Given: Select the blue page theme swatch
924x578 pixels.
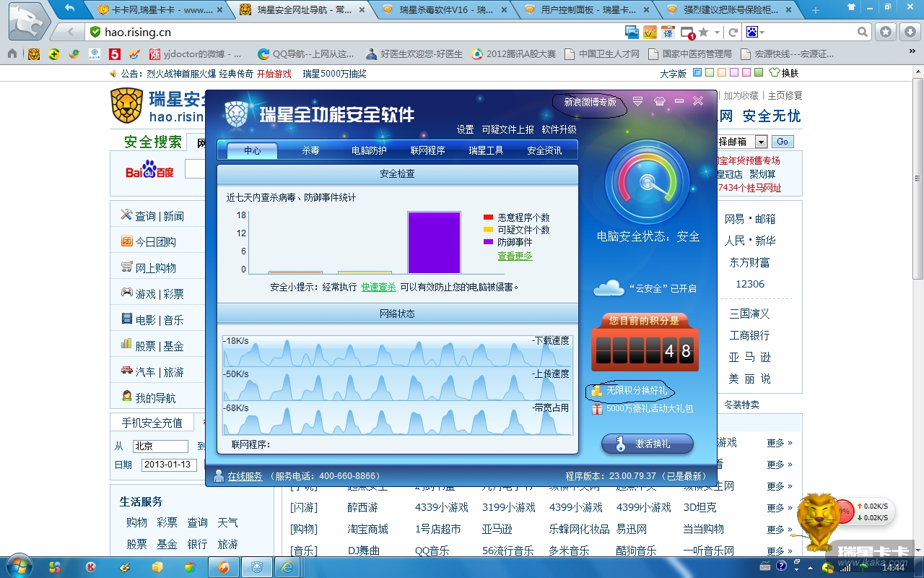Looking at the screenshot, I should [697, 73].
